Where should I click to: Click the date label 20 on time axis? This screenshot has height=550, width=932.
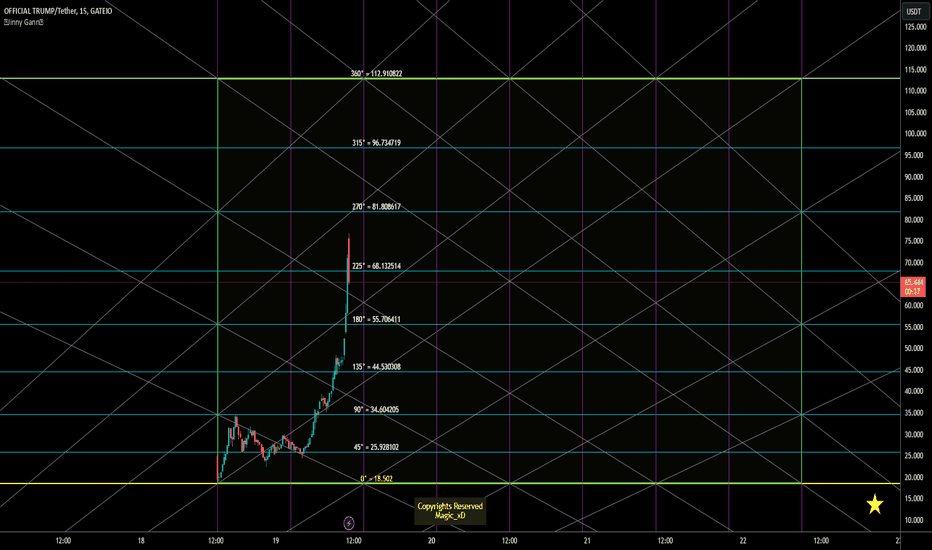(x=432, y=540)
